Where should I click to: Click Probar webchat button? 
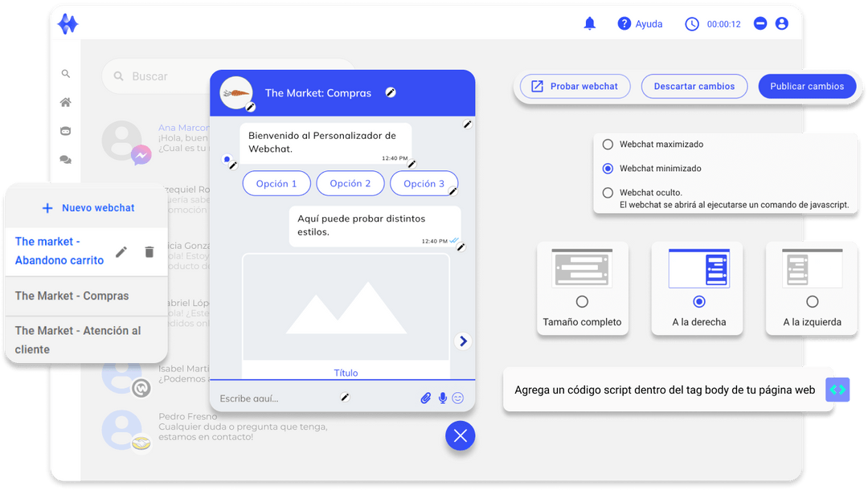pyautogui.click(x=575, y=86)
